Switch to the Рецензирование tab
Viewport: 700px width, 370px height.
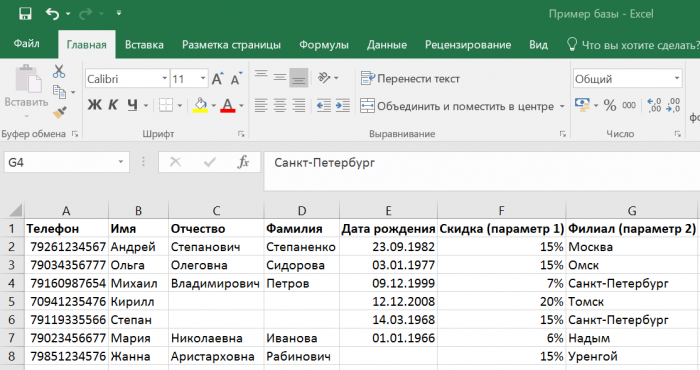[x=468, y=45]
